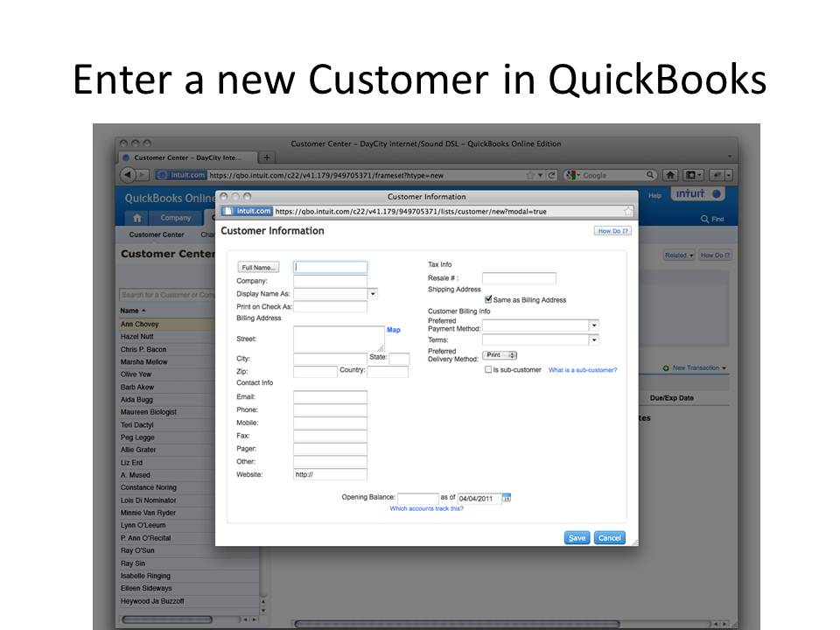Click the bookmark star in main address bar
This screenshot has height=630, width=840.
pos(530,175)
